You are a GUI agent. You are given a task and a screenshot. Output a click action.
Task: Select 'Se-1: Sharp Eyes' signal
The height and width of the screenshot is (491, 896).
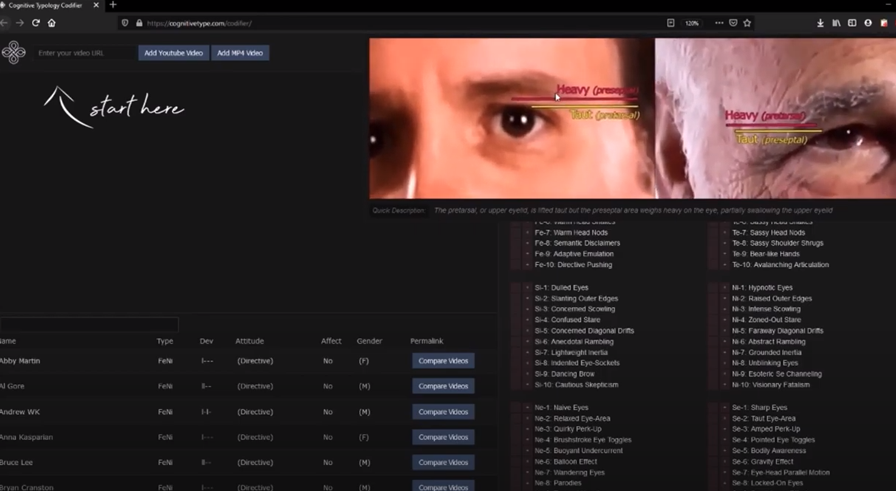[x=759, y=408]
